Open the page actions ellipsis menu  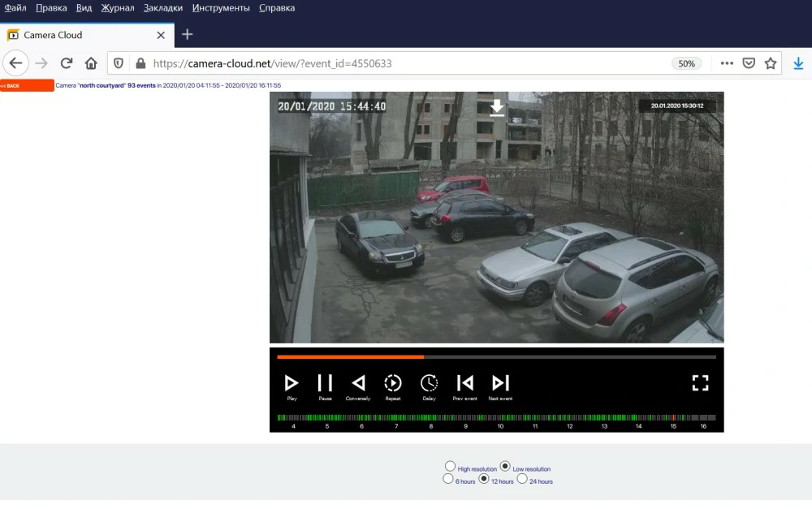[x=727, y=63]
